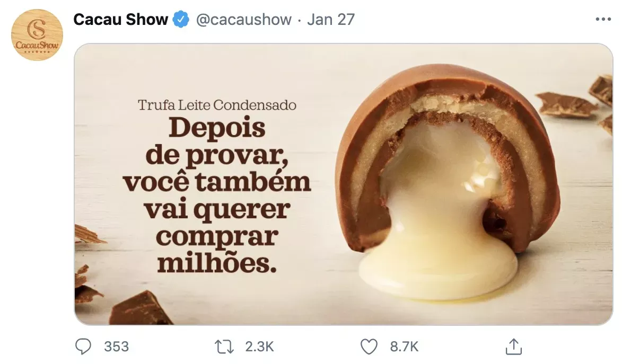
Task: Like the tweet with heart icon
Action: point(369,347)
